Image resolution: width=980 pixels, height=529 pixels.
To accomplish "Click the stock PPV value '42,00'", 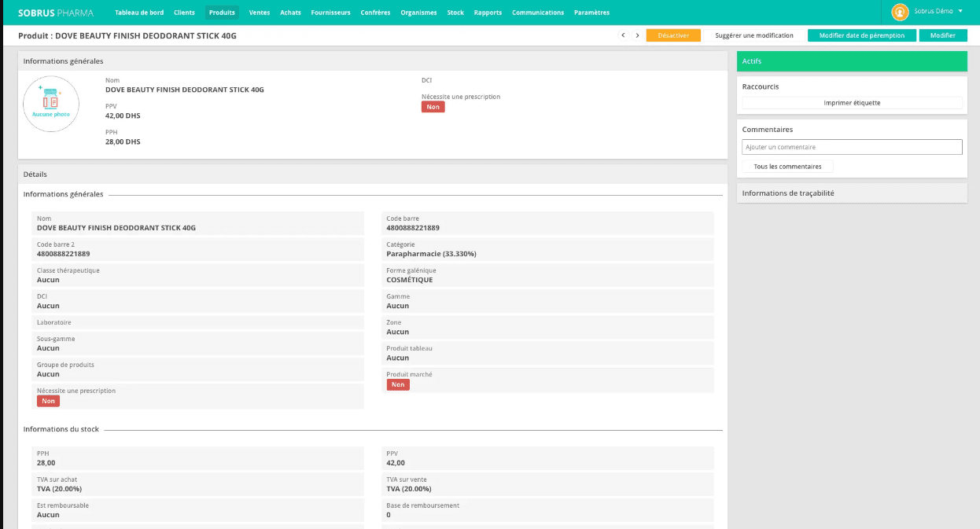I will [396, 463].
